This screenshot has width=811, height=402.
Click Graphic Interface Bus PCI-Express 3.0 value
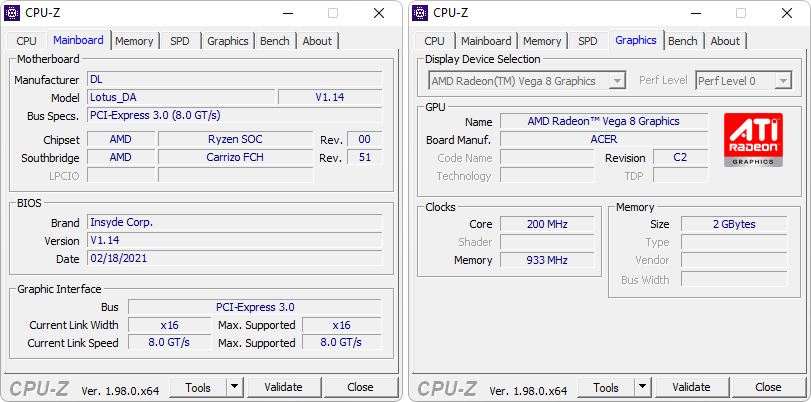tap(255, 307)
